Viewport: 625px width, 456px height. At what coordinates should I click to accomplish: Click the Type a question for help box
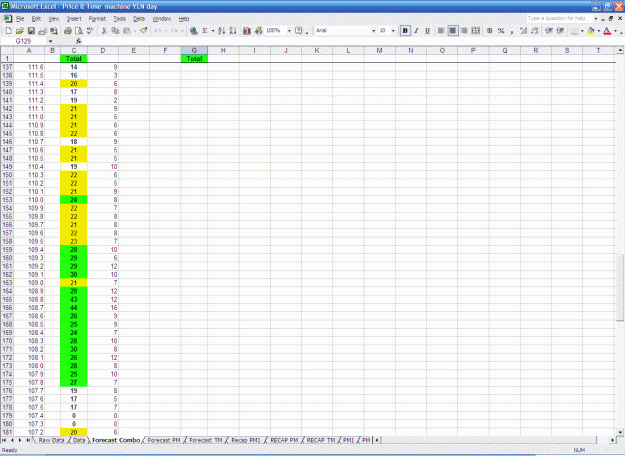pyautogui.click(x=559, y=18)
